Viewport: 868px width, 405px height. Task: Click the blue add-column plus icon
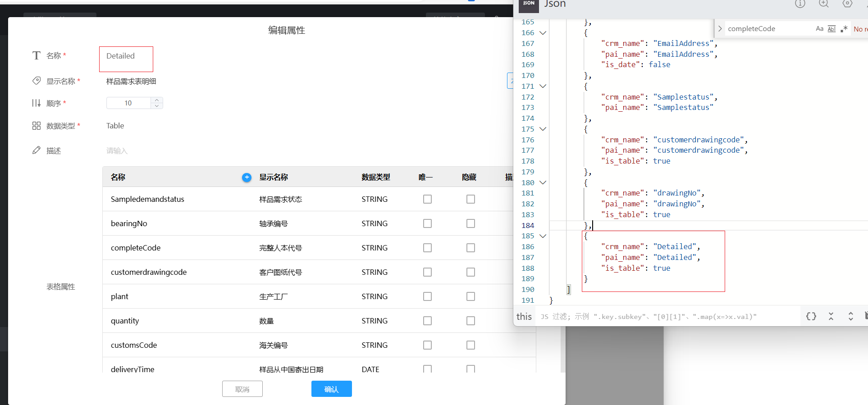click(x=247, y=177)
